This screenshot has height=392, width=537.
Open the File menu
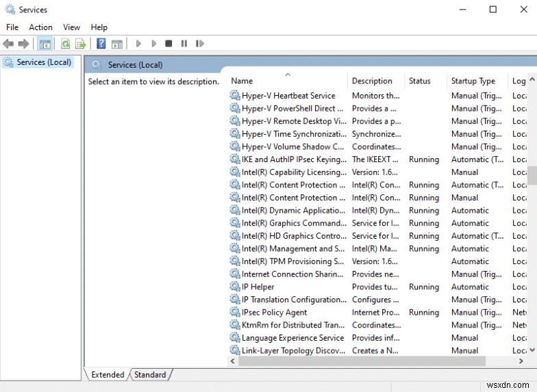coord(12,27)
